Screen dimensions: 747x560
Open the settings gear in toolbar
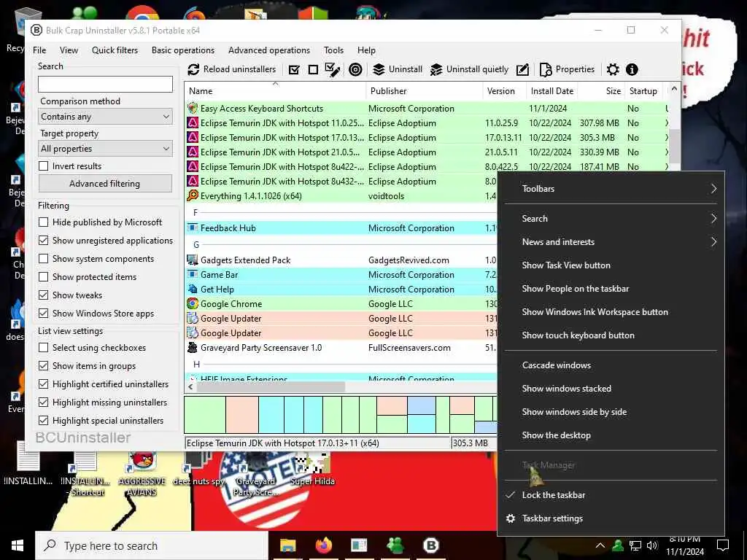tap(613, 70)
